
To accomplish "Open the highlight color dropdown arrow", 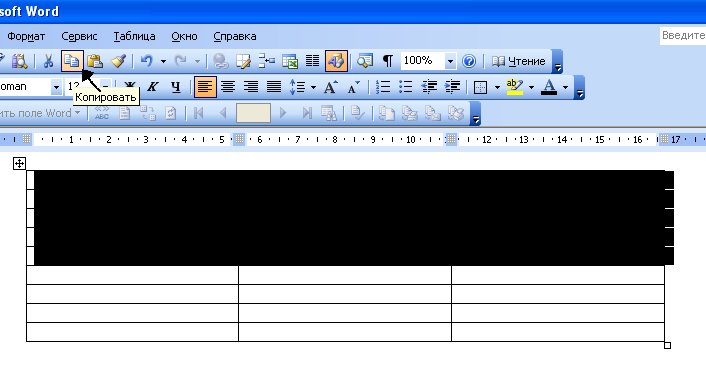I will 531,87.
